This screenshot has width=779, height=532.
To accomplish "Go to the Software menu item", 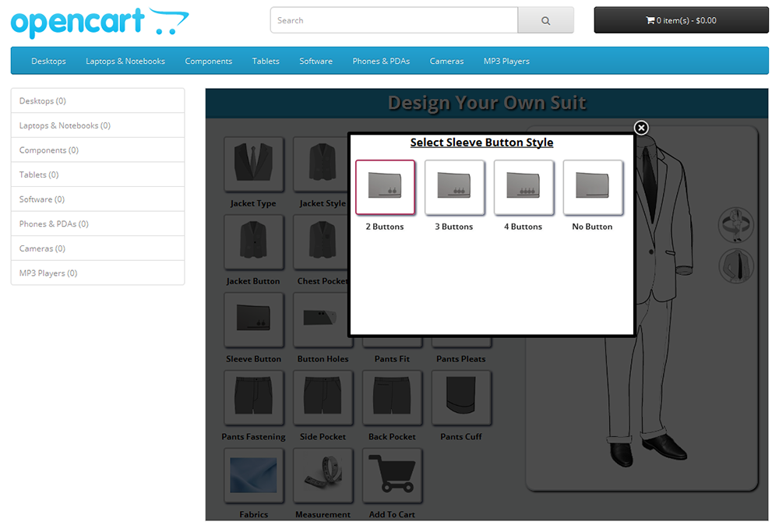I will pyautogui.click(x=316, y=61).
